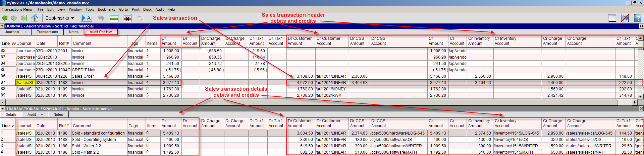
Task: Open the help book icon
Action: click(x=638, y=18)
